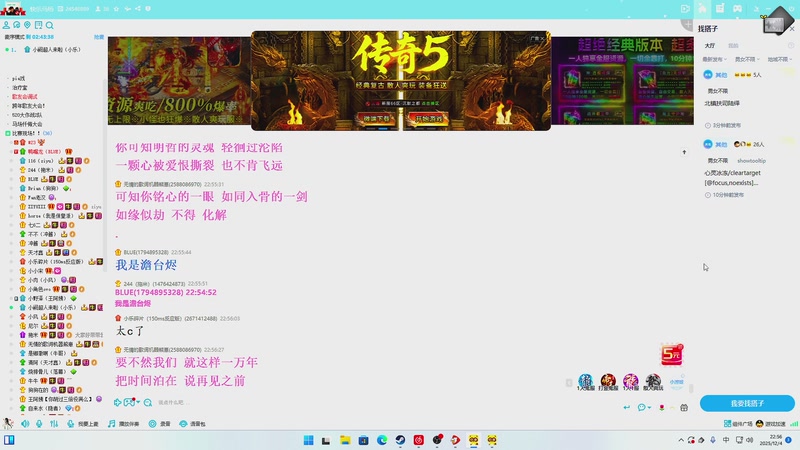Screen dimensions: 800x450
Task: Click the right 经典版本 neon ad banner
Action: click(x=622, y=81)
